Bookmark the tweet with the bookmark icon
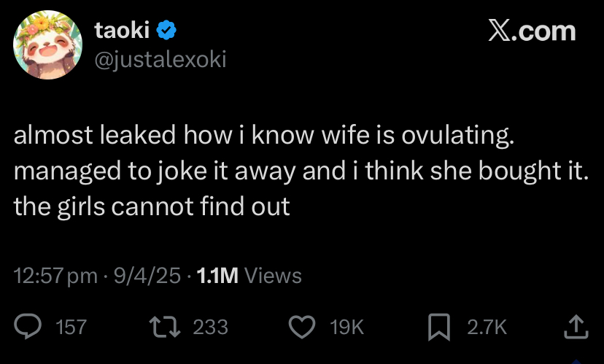Screen dimensions: 604x364 point(438,327)
